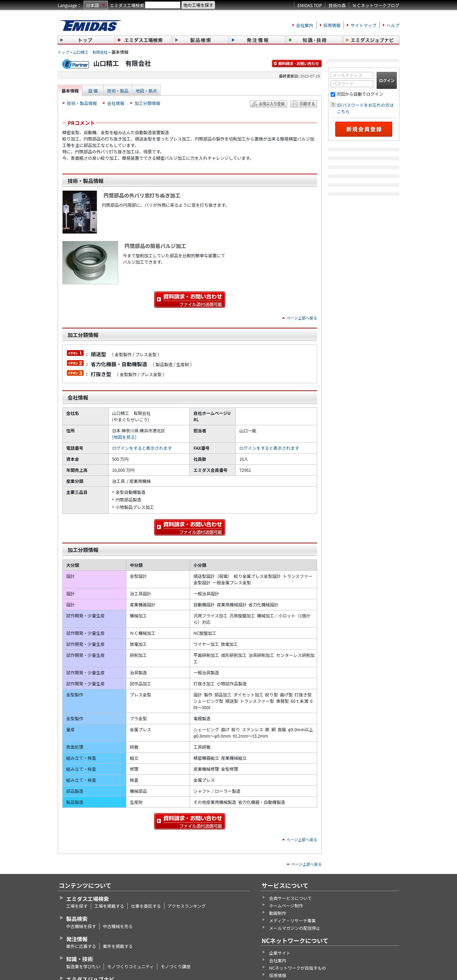Image resolution: width=457 pixels, height=980 pixels.
Task: Click the ログイン button
Action: [387, 80]
